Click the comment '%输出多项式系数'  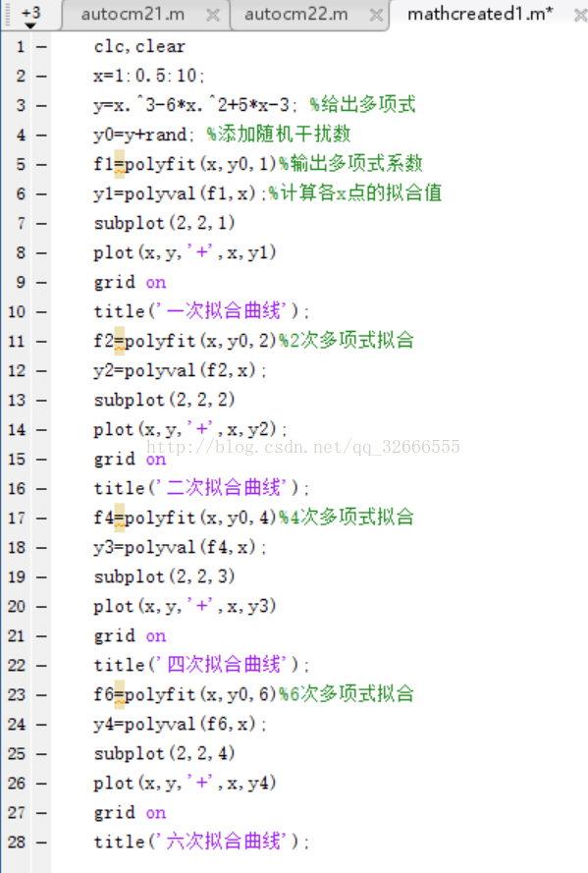[351, 164]
